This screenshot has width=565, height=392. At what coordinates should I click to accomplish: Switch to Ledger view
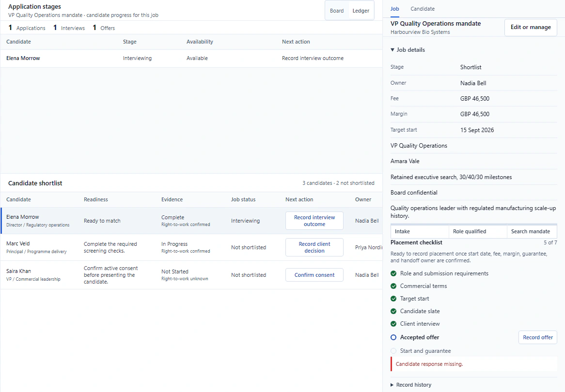pos(361,11)
